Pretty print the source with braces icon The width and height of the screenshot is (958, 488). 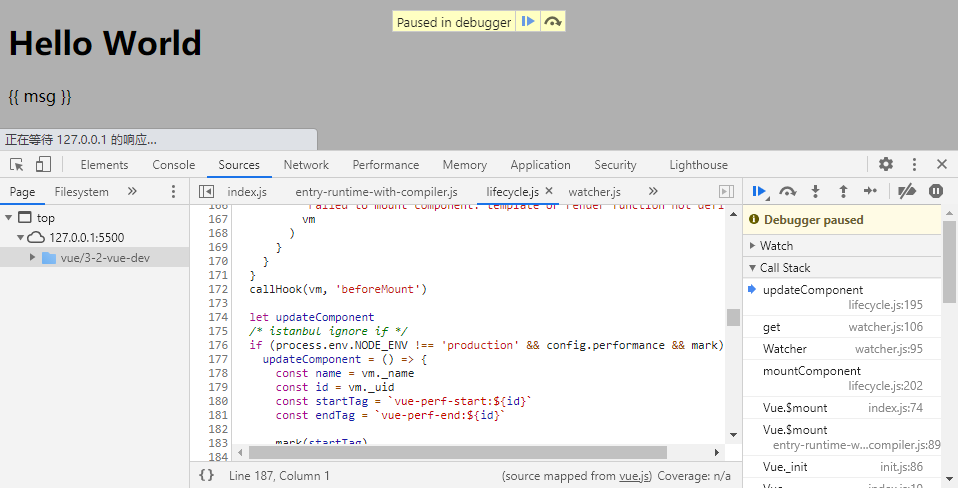[207, 475]
